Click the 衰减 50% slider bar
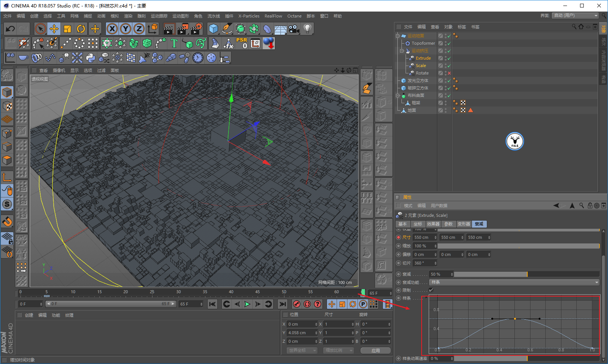Screen dimensions: 608x364 (x=526, y=274)
